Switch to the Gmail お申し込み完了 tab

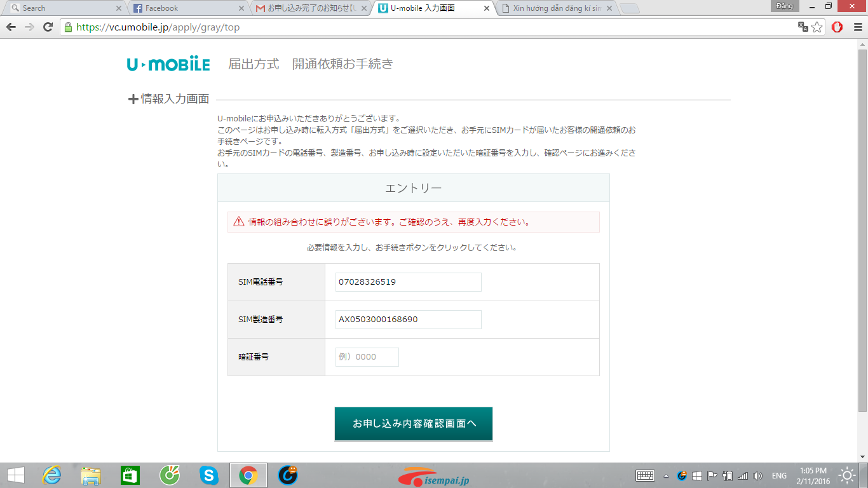pyautogui.click(x=310, y=8)
